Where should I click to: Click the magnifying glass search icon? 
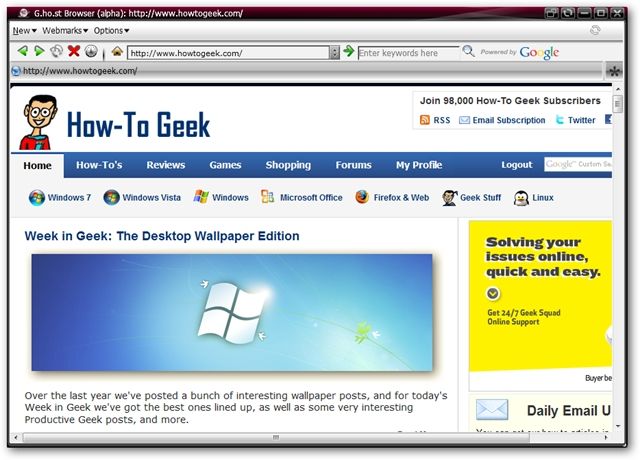[x=468, y=51]
